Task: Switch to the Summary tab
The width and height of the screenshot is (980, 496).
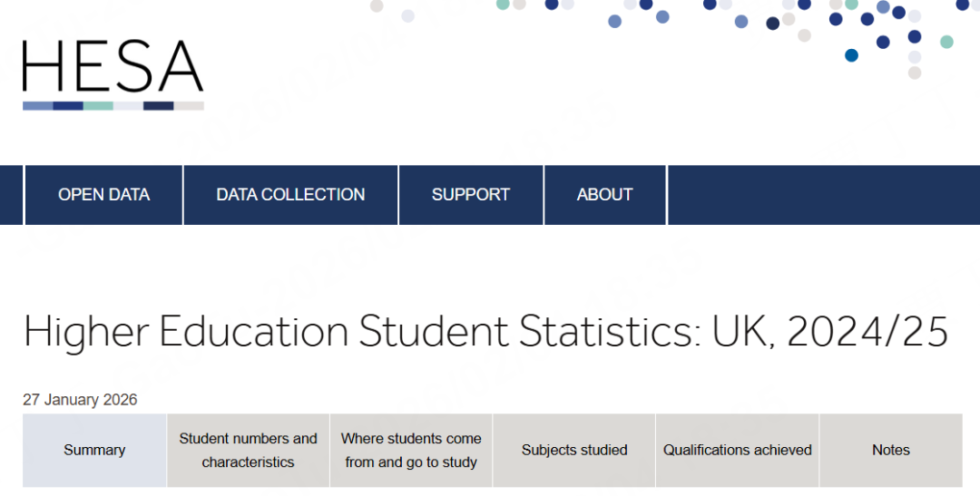Action: coord(94,451)
